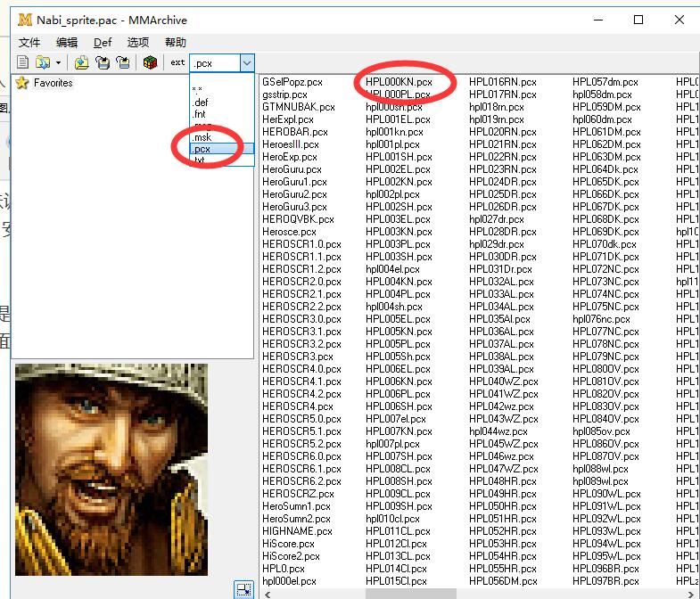Click the horizontal scrollbar thumb under the file list
The width and height of the screenshot is (700, 599).
411,594
